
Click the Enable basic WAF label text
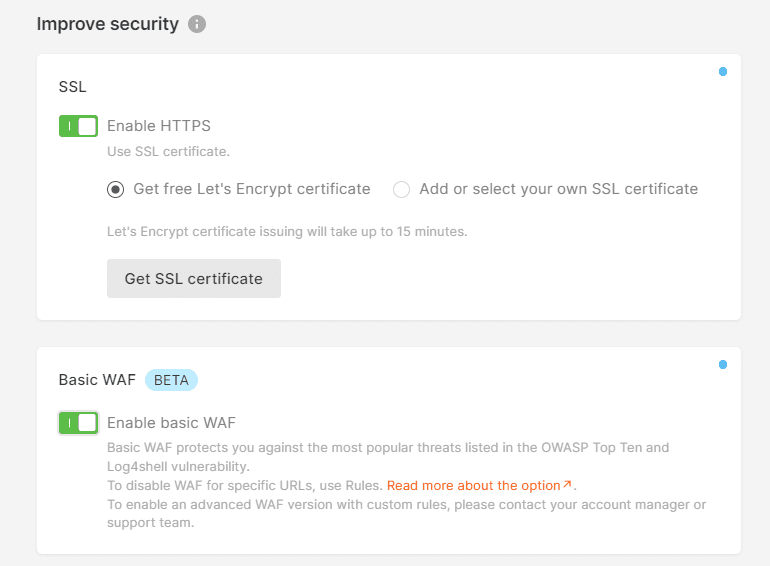click(171, 422)
